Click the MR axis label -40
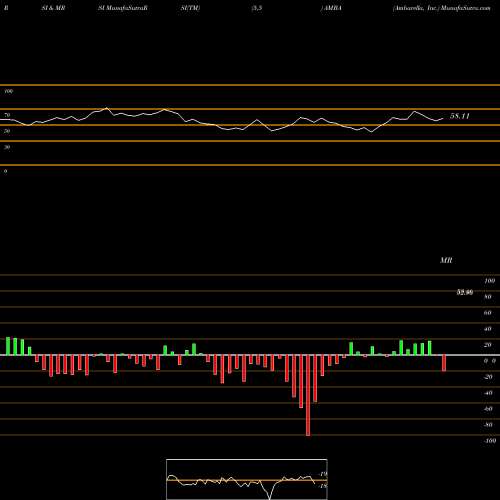 tap(488, 393)
